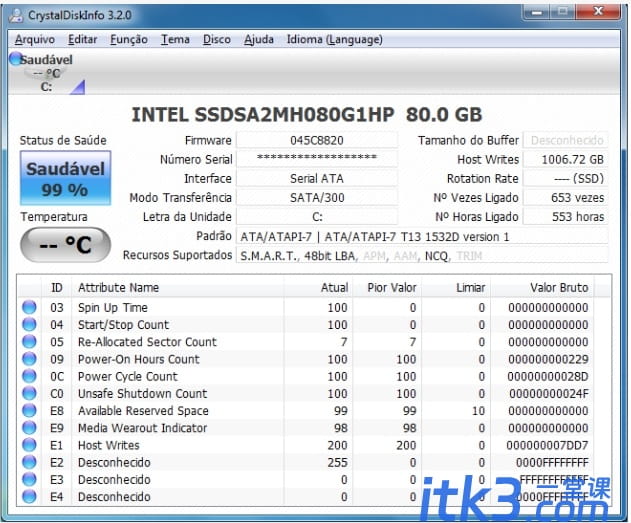Select the Media Wearout Indicator attribute name
This screenshot has height=523, width=631.
tap(142, 428)
